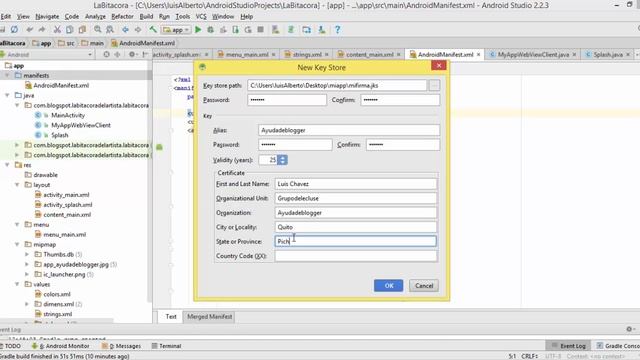Click the Alias input field
Viewport: 640px width, 360px height.
click(x=349, y=130)
